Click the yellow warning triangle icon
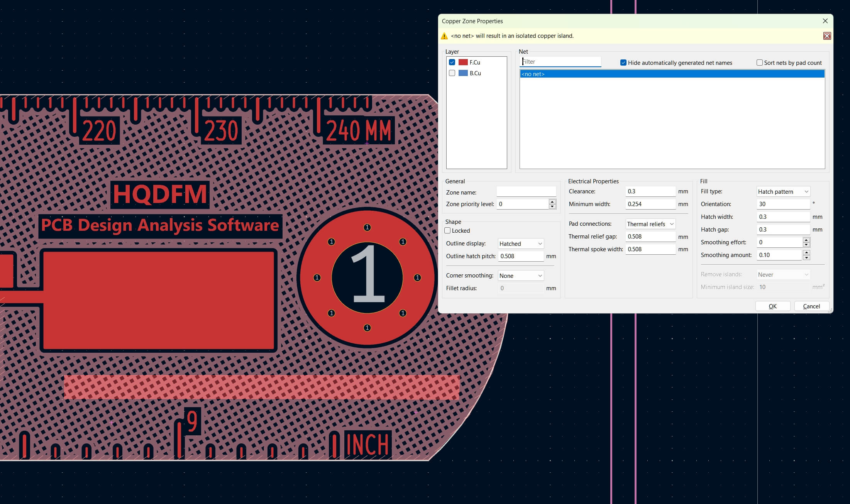Screen dimensions: 850x504 [444, 36]
